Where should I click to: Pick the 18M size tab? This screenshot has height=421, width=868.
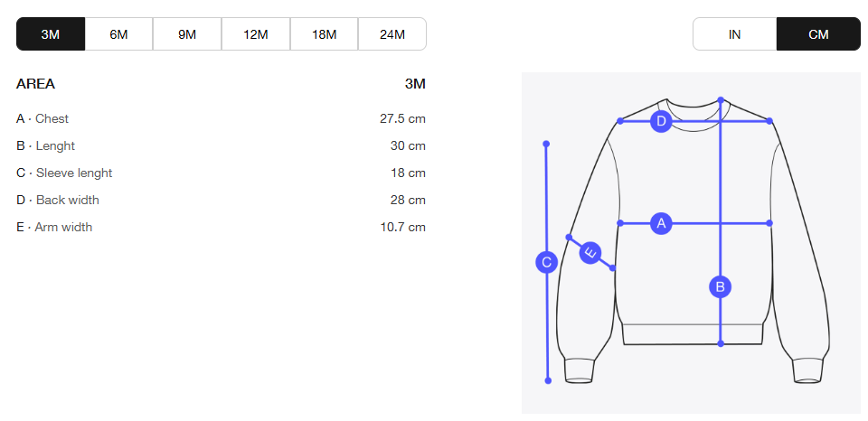(324, 34)
